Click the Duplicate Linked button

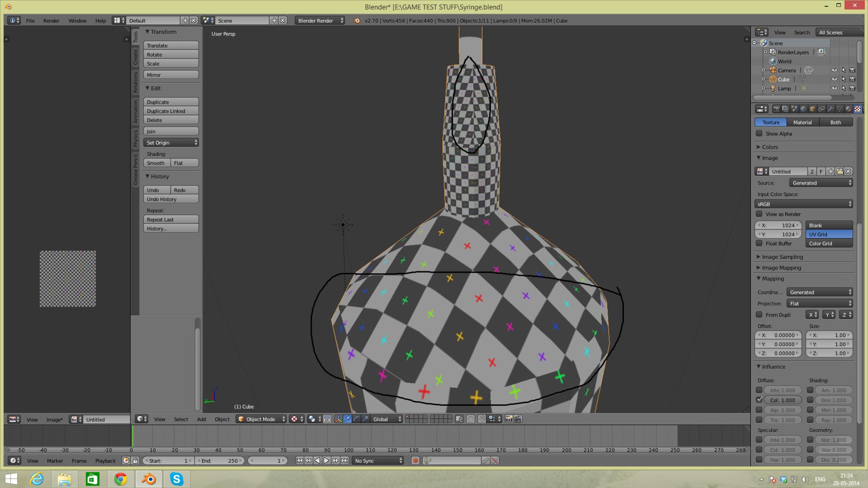click(x=171, y=111)
